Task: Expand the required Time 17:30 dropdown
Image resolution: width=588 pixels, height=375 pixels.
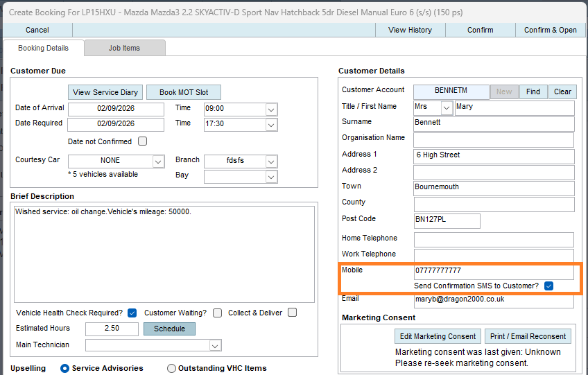Action: 271,125
